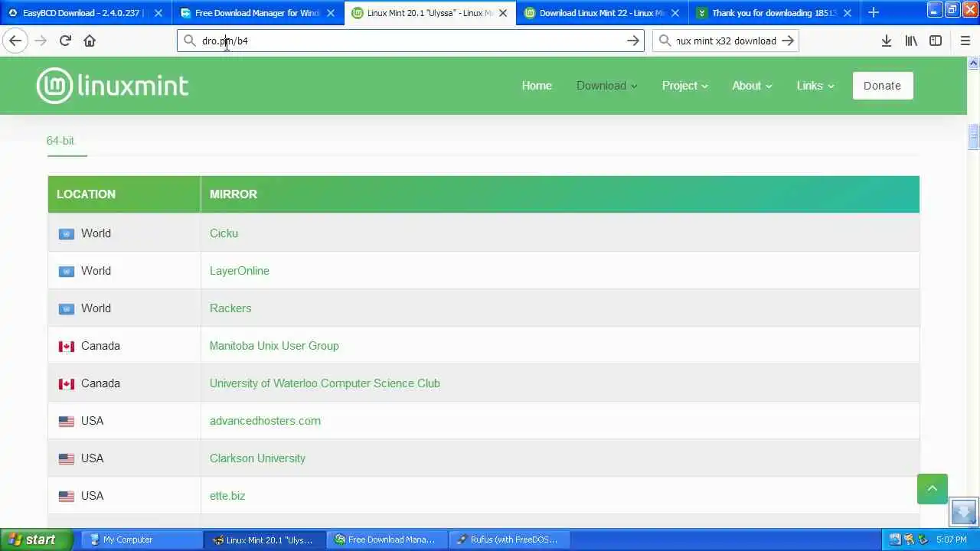980x551 pixels.
Task: Open the Windows Start button
Action: 37,540
